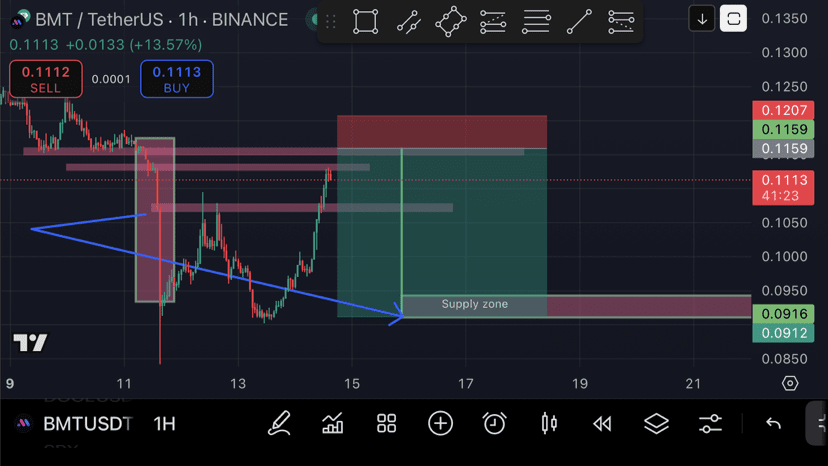The height and width of the screenshot is (466, 828).
Task: Open the candlestick chart type icon
Action: (549, 423)
